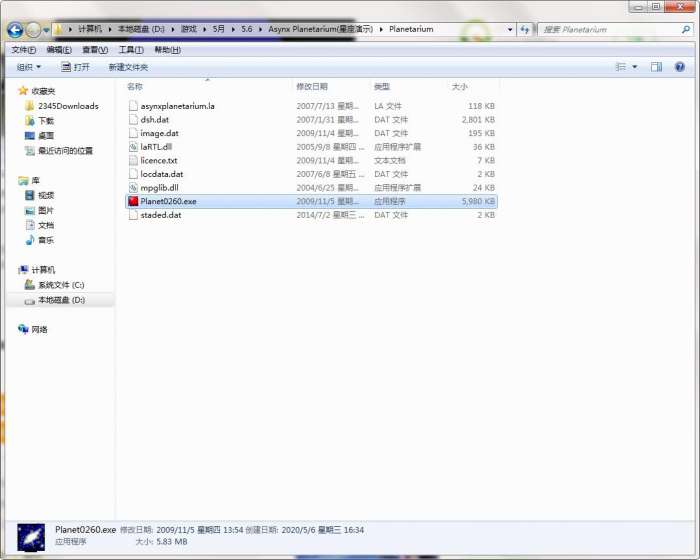
Task: Click the Planet0260.exe file icon
Action: [x=133, y=201]
